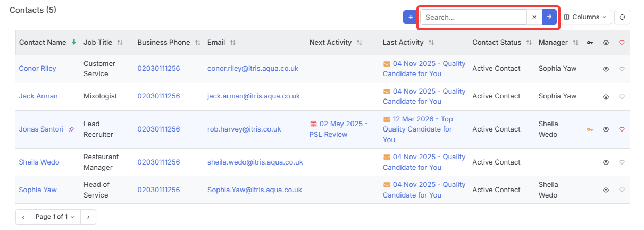Click the heart icon in the table header
Screen dimensions: 644x230
[x=622, y=43]
